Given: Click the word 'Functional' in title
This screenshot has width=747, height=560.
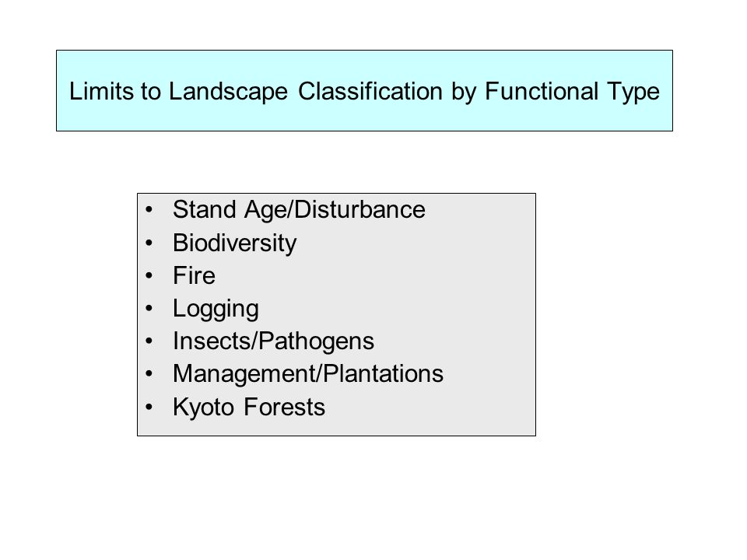Looking at the screenshot, I should (542, 91).
